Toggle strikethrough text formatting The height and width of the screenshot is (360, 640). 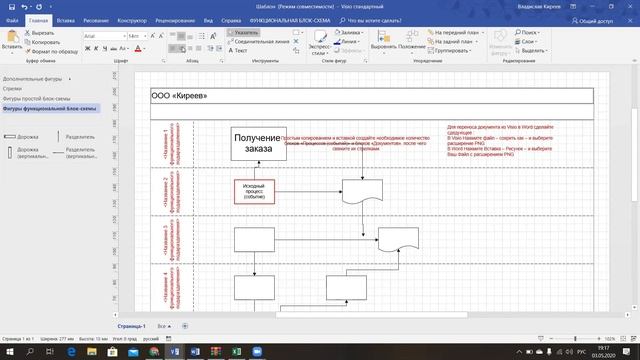tap(113, 49)
